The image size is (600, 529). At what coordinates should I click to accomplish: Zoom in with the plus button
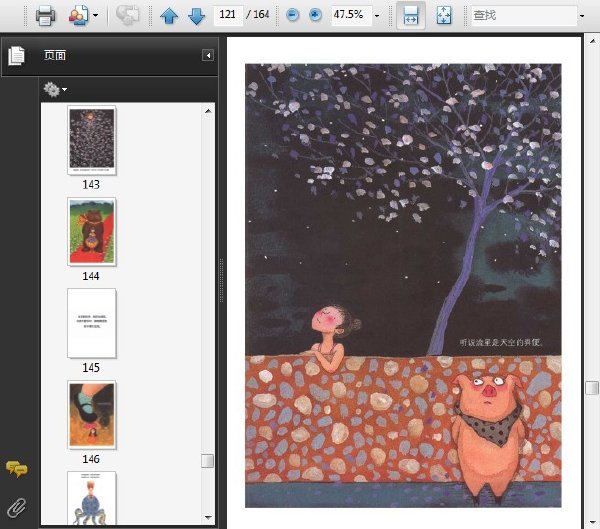[315, 15]
